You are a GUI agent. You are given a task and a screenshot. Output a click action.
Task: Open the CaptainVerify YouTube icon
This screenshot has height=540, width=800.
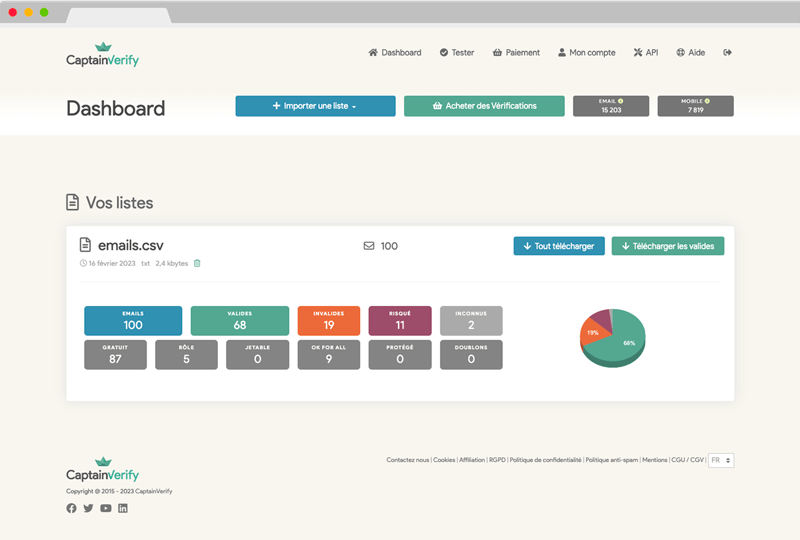106,508
